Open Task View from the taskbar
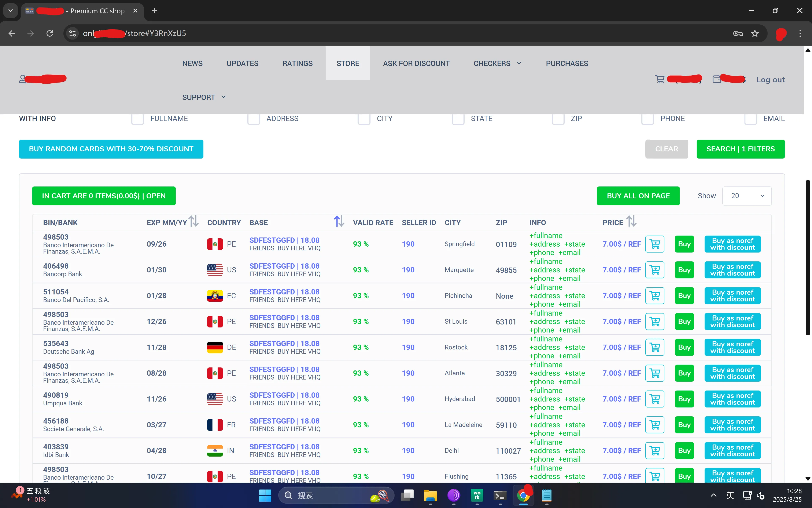 [x=407, y=495]
